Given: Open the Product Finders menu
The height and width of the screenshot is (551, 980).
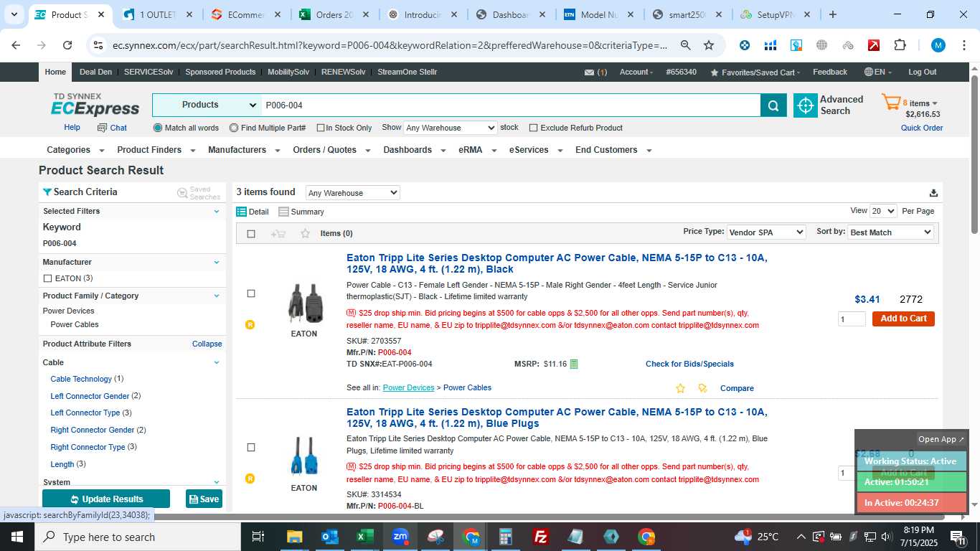Looking at the screenshot, I should click(x=156, y=150).
